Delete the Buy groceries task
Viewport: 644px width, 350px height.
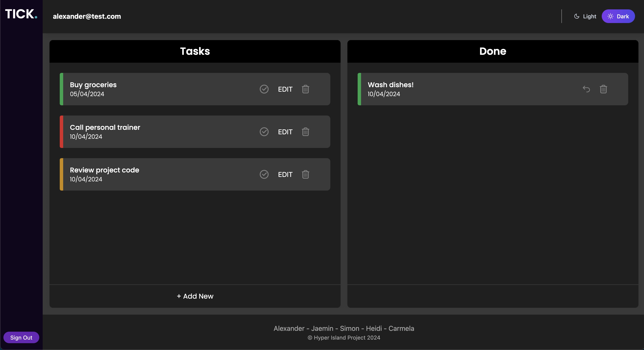click(306, 89)
